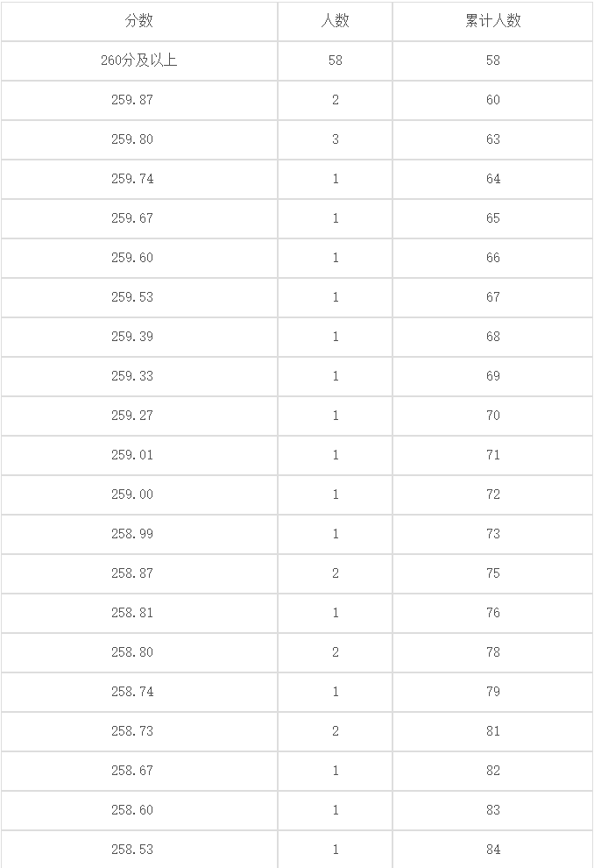The height and width of the screenshot is (868, 594).
Task: Select cumulative count 64 cell
Action: 492,179
